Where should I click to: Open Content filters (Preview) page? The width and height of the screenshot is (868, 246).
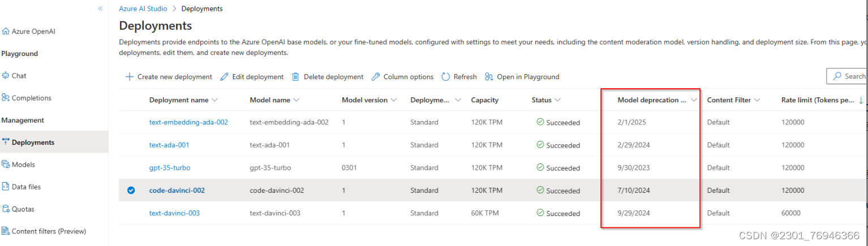point(49,231)
